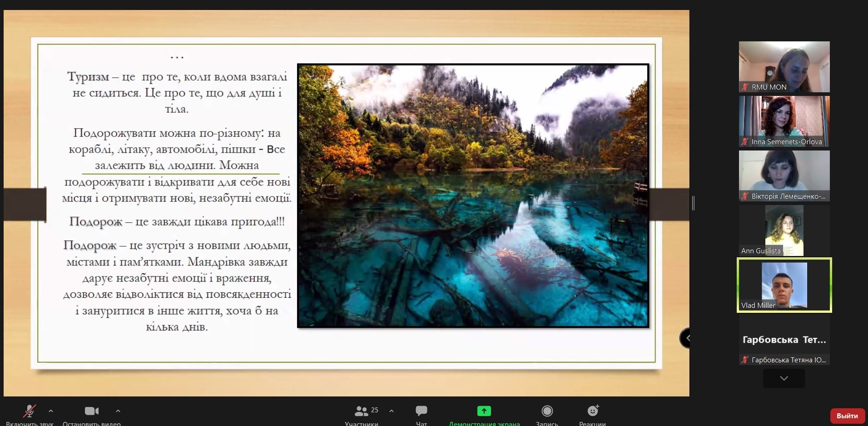Stop video using the camera icon
The height and width of the screenshot is (426, 868).
[91, 411]
